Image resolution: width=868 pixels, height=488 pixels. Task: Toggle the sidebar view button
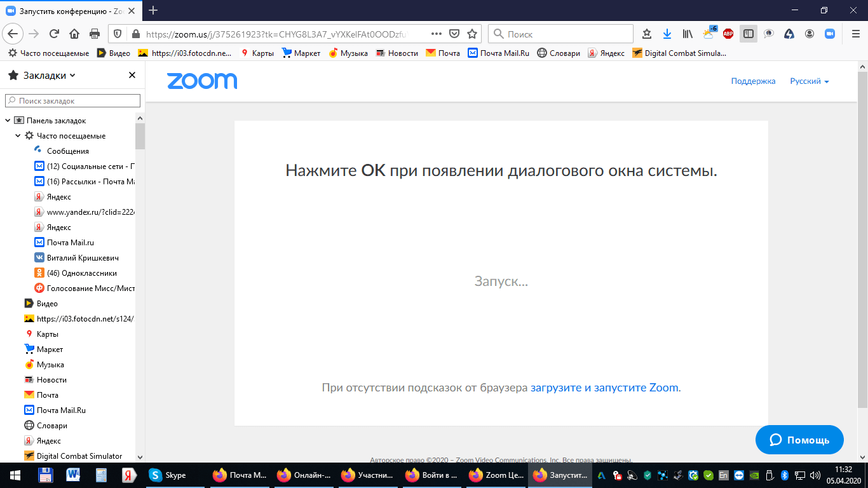[x=748, y=33]
